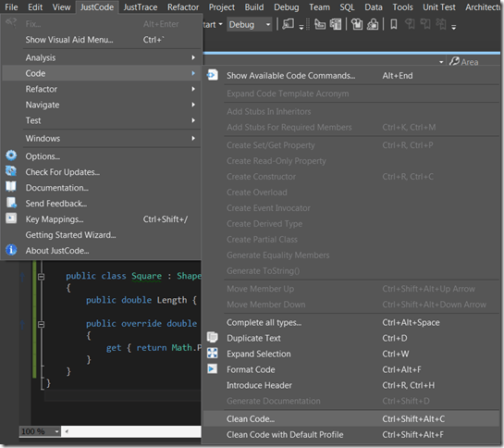Choose Introduce Header command
504x448 pixels.
click(351, 386)
